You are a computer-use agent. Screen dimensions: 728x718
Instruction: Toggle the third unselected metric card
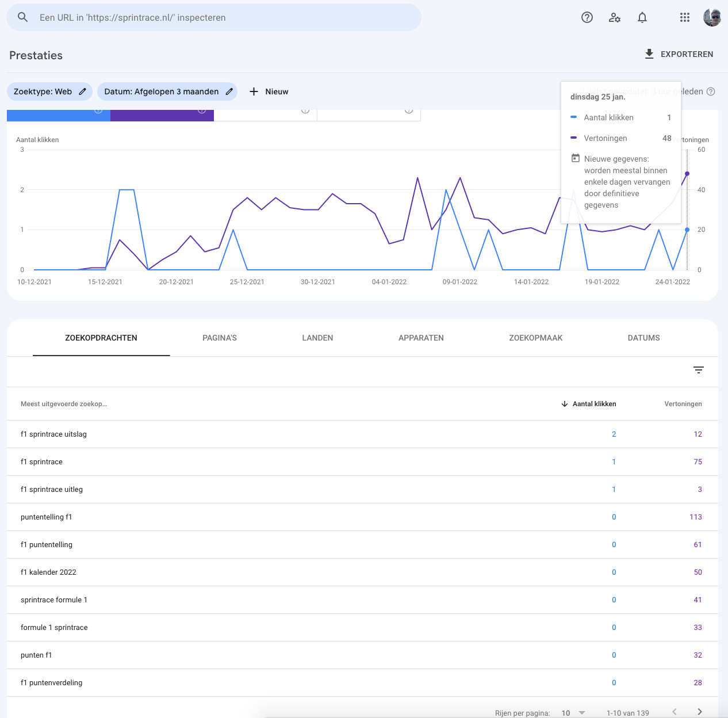click(266, 115)
